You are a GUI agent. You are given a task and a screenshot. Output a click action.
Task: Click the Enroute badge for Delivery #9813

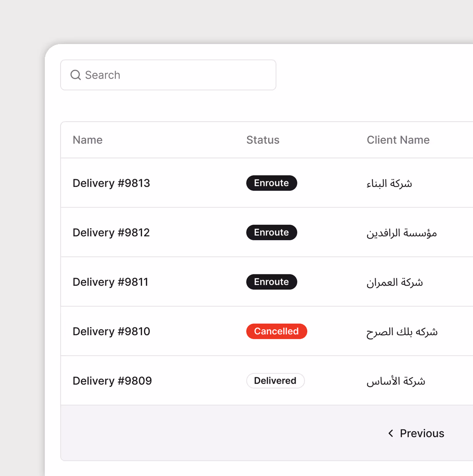coord(271,183)
